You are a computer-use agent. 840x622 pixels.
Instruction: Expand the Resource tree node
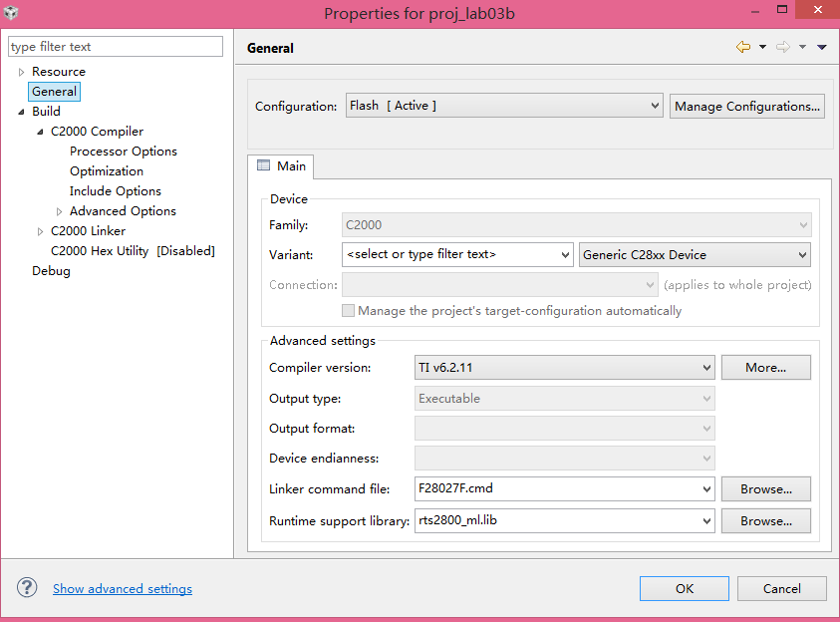coord(21,72)
